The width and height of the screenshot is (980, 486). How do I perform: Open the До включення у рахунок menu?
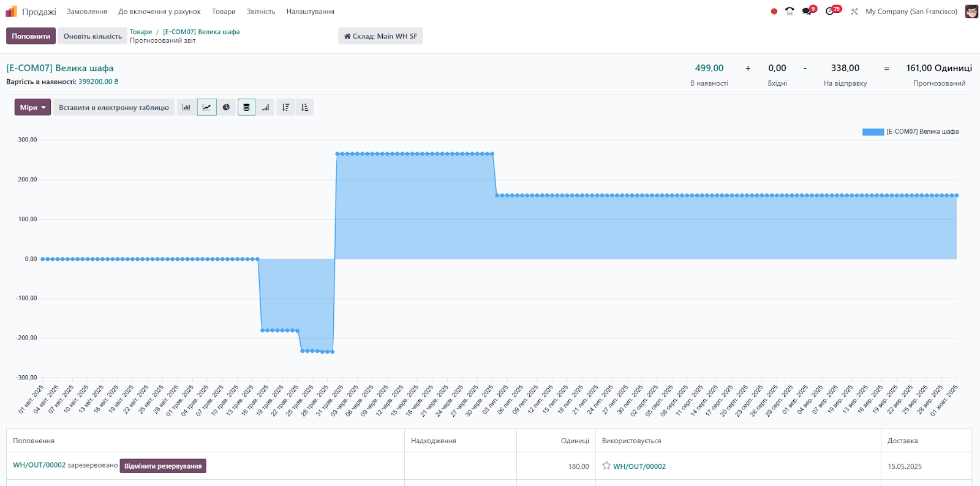[x=159, y=12]
